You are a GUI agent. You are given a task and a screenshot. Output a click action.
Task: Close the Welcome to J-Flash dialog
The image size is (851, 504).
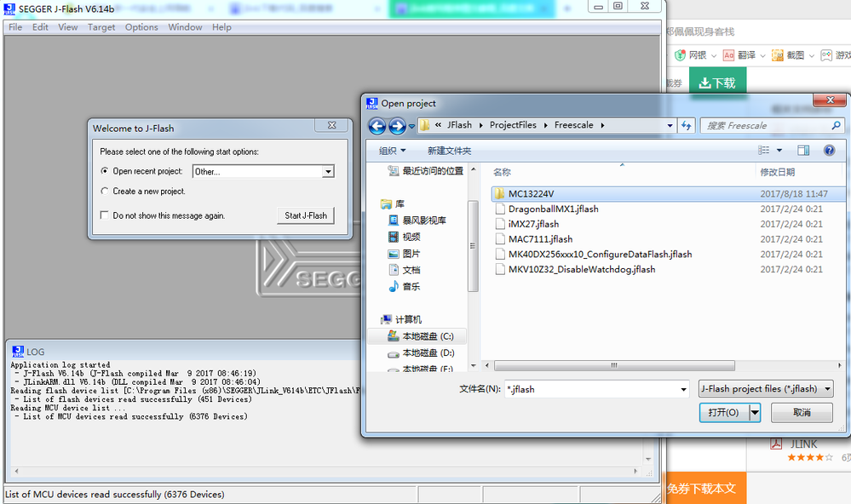[331, 125]
